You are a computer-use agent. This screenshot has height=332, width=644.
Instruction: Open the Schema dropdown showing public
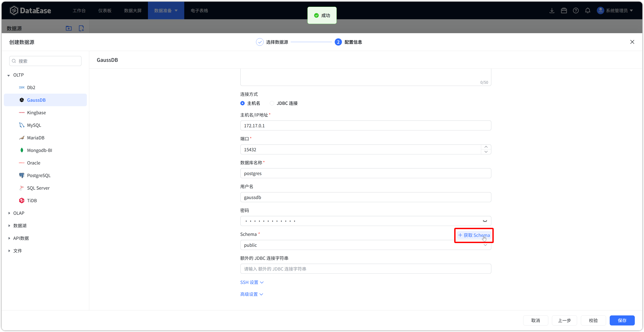(366, 245)
